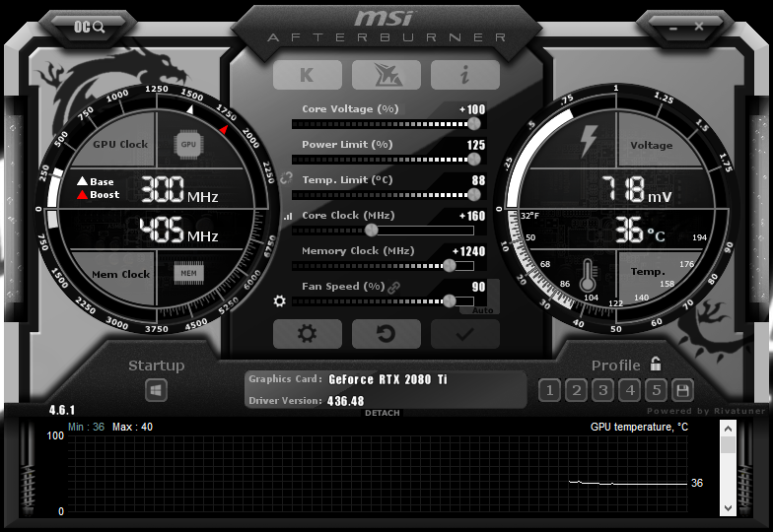
Task: Click the Memory Clock value +1240
Action: pos(469,251)
